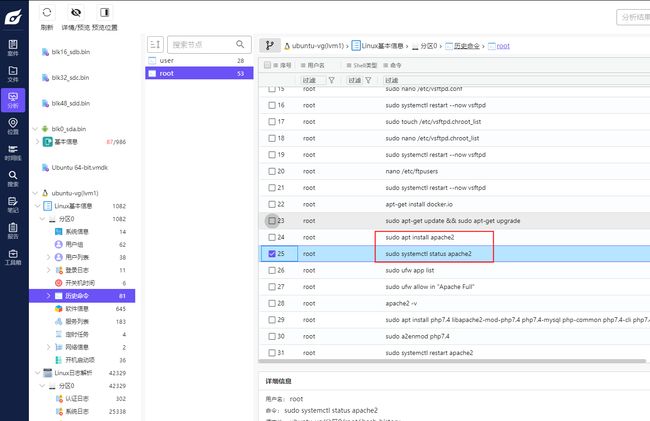Open the 位置 (Location) sidebar section

(x=13, y=126)
